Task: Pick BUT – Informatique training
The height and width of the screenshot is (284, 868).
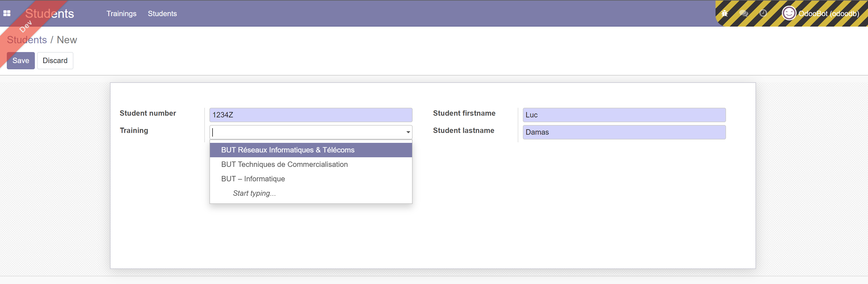Action: [253, 179]
